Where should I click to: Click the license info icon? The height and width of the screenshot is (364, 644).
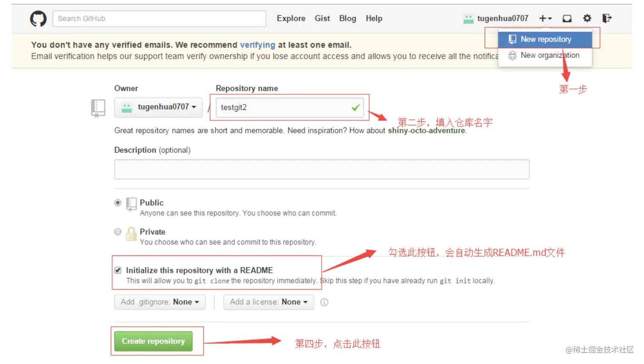pos(324,302)
